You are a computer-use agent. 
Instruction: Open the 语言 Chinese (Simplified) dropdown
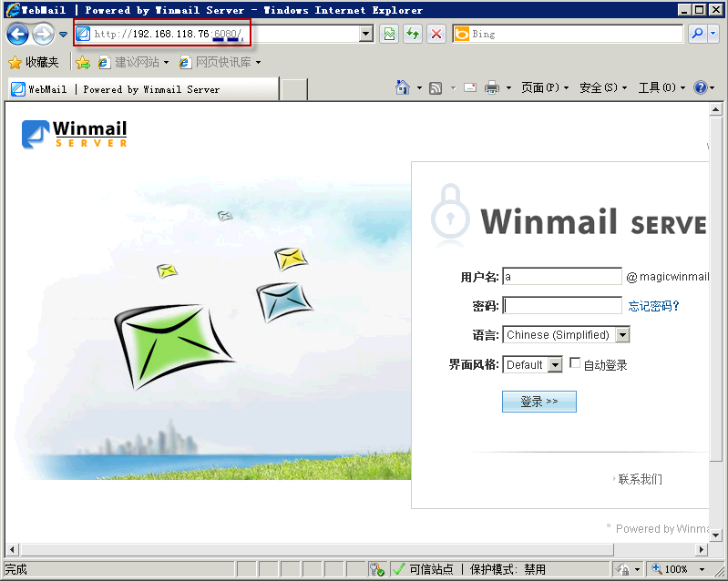pos(566,334)
